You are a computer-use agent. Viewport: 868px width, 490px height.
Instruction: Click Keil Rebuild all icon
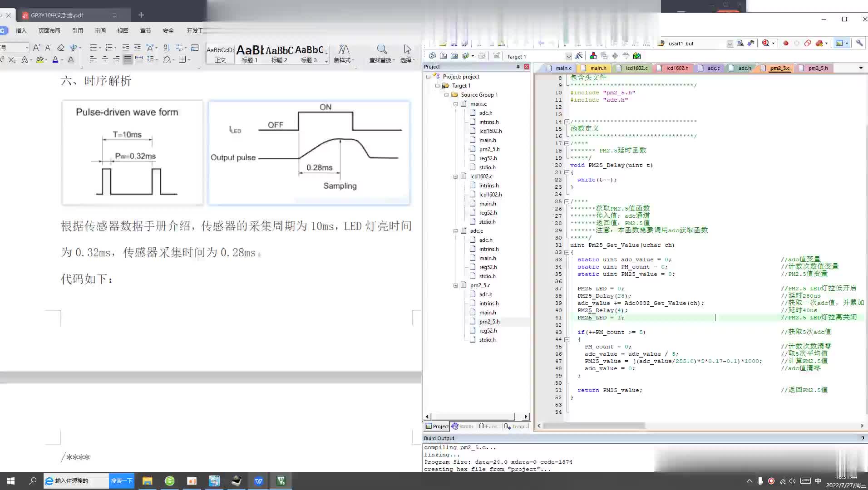(454, 56)
